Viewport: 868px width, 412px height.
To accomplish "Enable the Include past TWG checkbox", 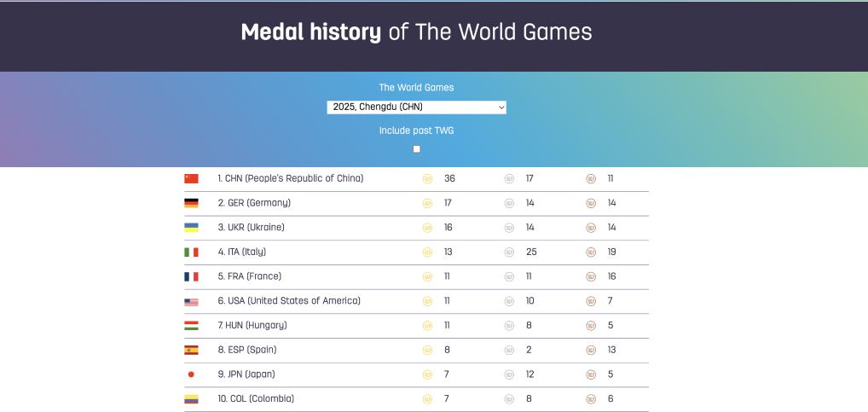I will coord(417,149).
